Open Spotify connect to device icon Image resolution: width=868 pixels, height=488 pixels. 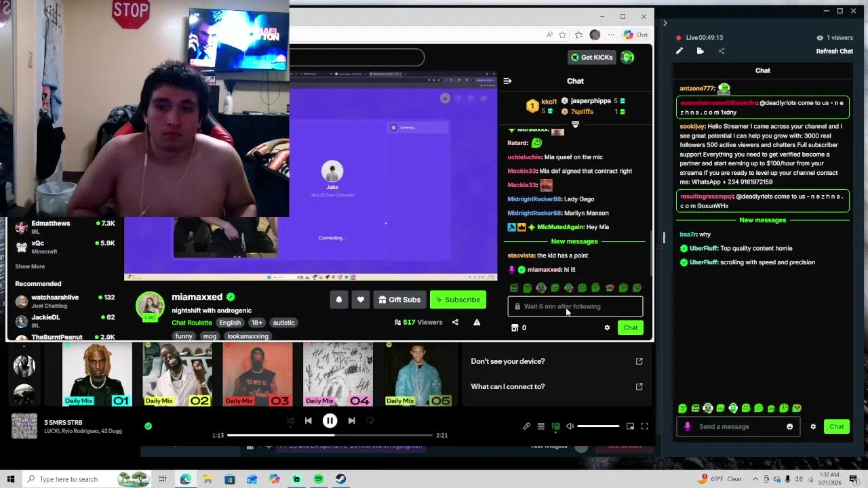pos(555,426)
